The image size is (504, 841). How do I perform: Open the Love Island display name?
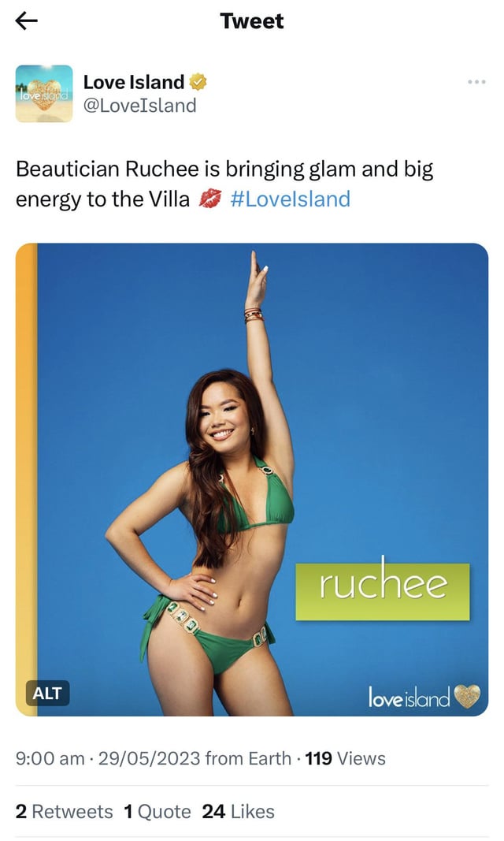coord(133,82)
